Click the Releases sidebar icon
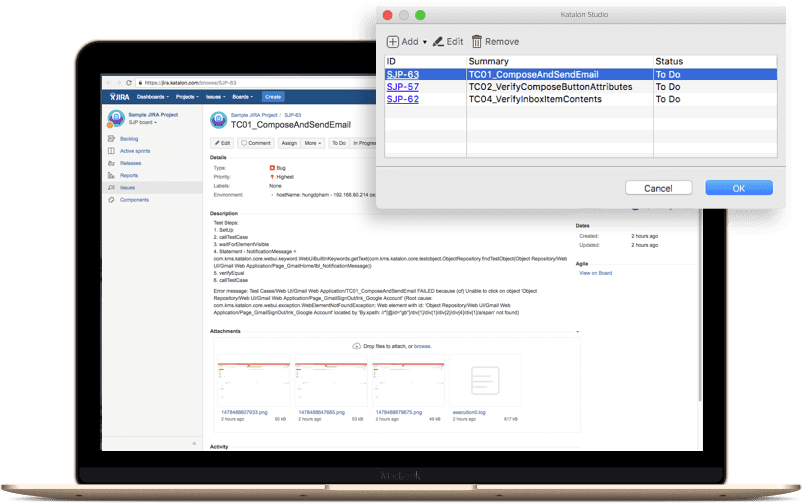 (111, 163)
